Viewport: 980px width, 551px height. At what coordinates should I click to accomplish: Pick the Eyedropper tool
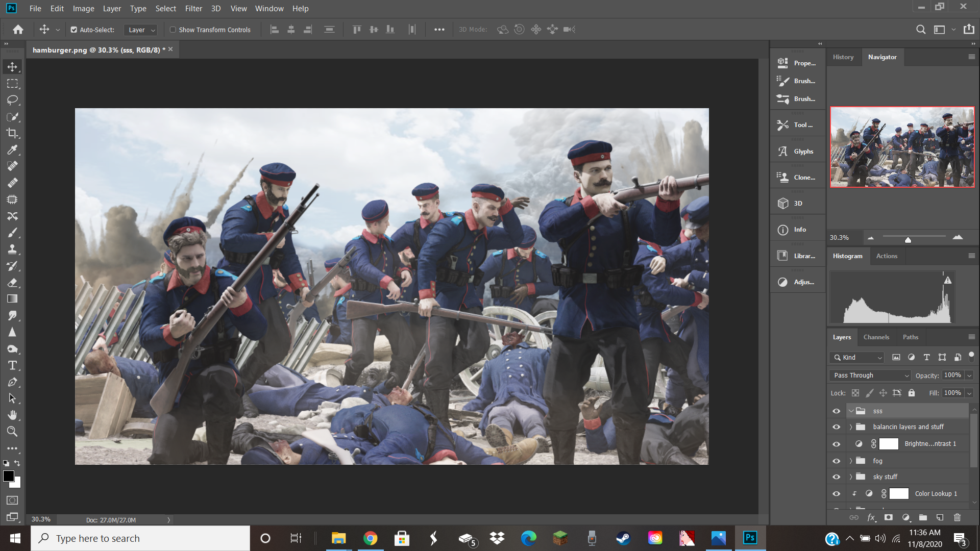point(12,149)
